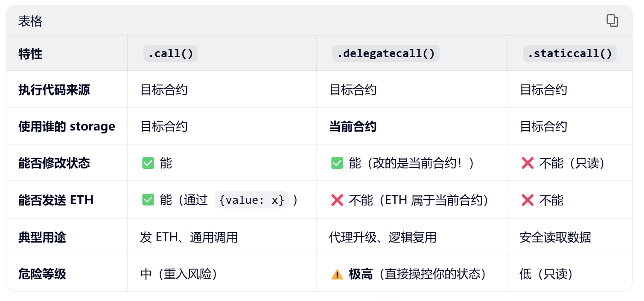Click the 中（重入风险）cell
Screen dimensions: 644x301
point(179,274)
